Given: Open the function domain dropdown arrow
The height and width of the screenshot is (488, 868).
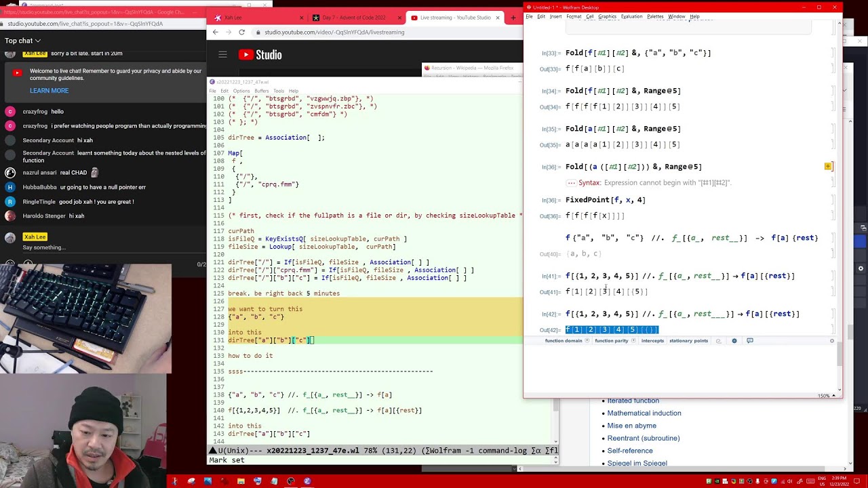Looking at the screenshot, I should coord(587,341).
